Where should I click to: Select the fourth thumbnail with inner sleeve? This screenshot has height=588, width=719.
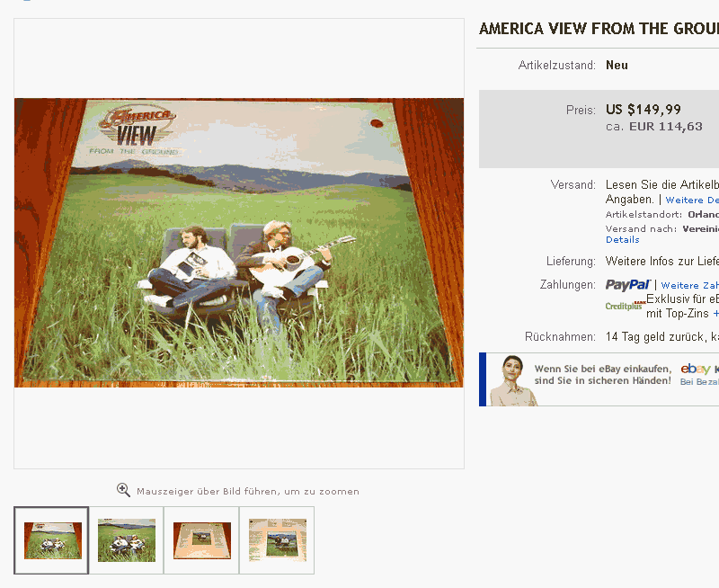pyautogui.click(x=277, y=540)
